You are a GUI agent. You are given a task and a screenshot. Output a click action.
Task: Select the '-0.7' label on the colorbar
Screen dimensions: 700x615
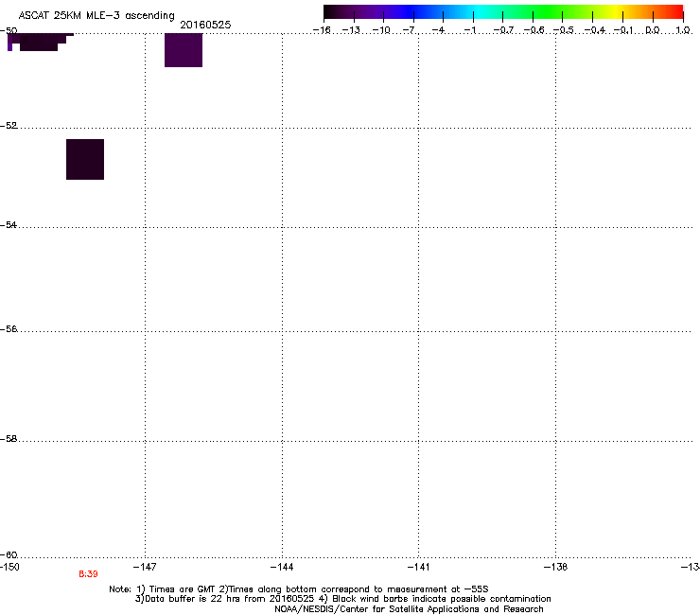tap(503, 30)
